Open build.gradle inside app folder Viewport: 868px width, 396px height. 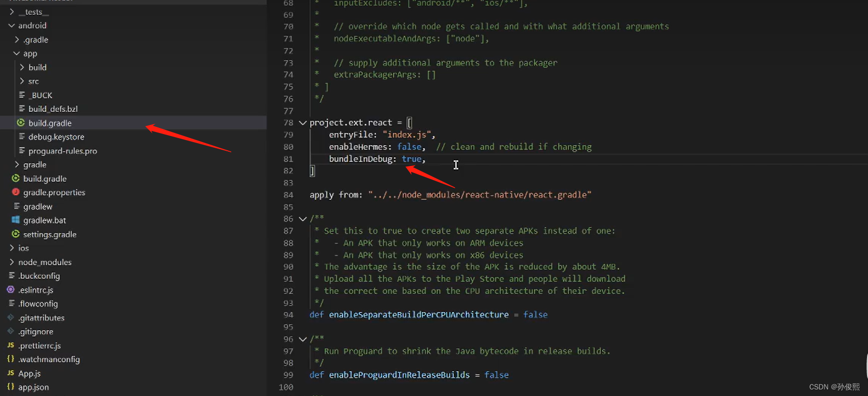click(50, 123)
